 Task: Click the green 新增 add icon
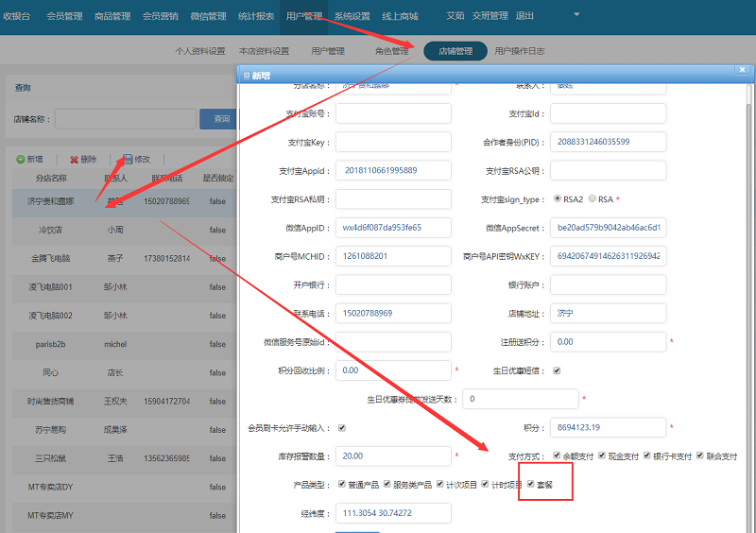pyautogui.click(x=20, y=160)
